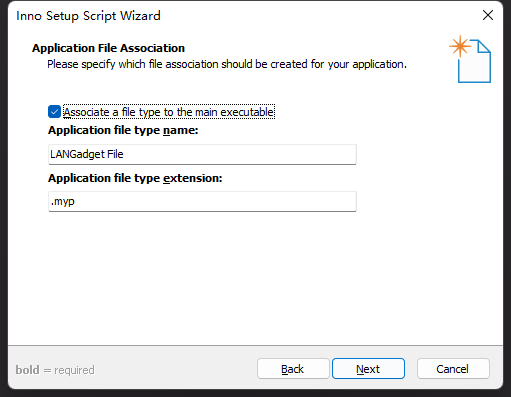Image resolution: width=511 pixels, height=397 pixels.
Task: Click the 'LANGadget File' text in name box
Action: pos(87,154)
